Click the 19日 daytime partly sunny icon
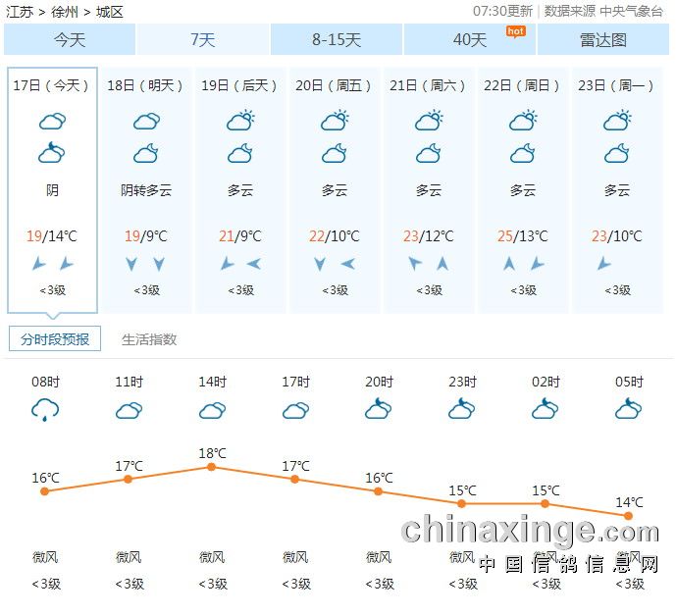The image size is (676, 616). [240, 122]
